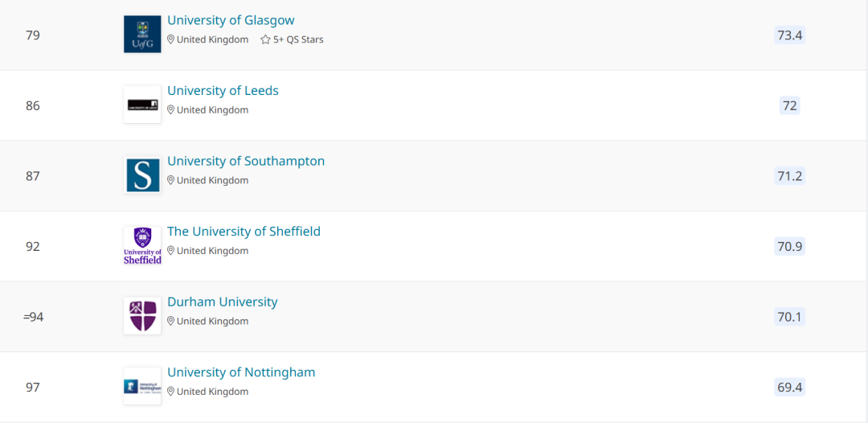Open the Durham University shield logo
Screen dimensions: 868x423
[x=142, y=315]
